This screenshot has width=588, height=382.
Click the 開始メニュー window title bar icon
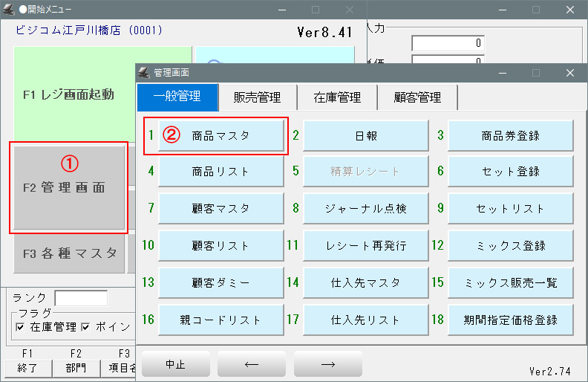7,9
